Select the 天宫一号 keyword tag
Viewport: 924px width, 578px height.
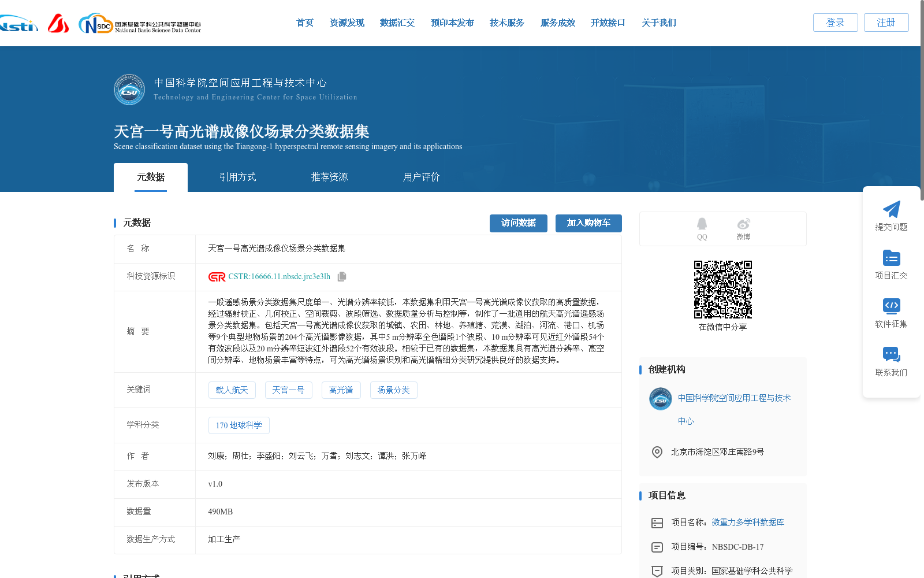[x=289, y=390]
